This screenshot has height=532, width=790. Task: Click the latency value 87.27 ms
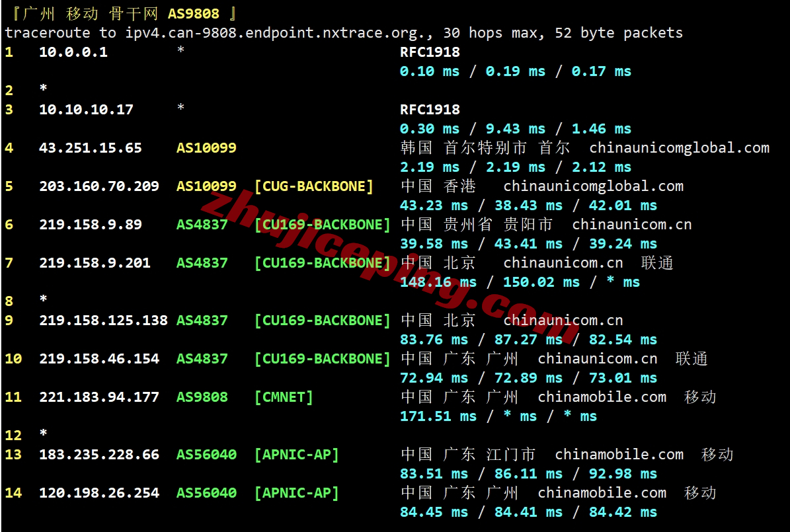pos(528,340)
